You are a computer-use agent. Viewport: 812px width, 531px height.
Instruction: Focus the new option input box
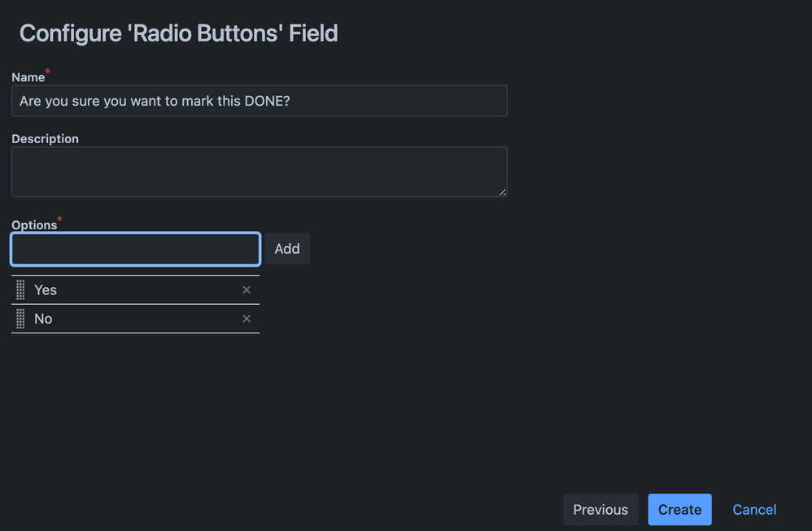point(136,250)
